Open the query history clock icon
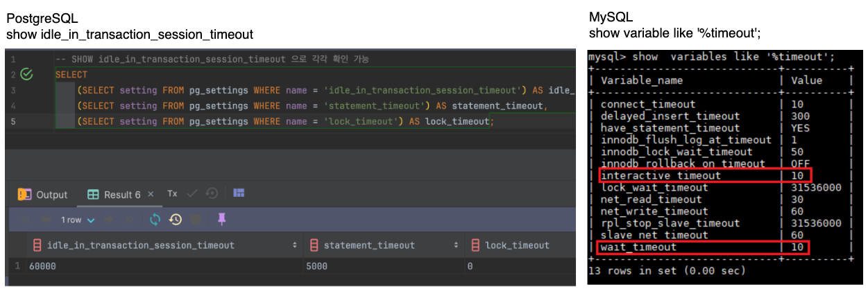The height and width of the screenshot is (291, 868). (x=176, y=220)
